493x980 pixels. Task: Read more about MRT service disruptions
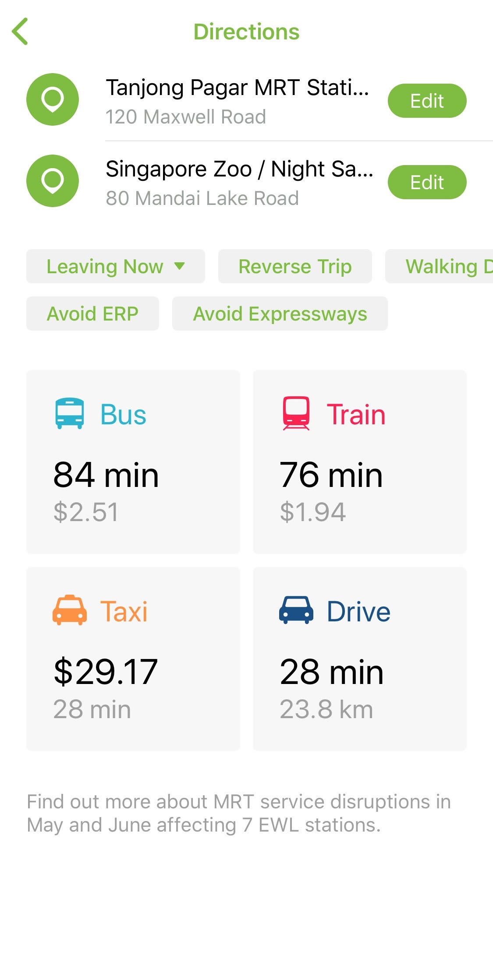click(x=239, y=813)
